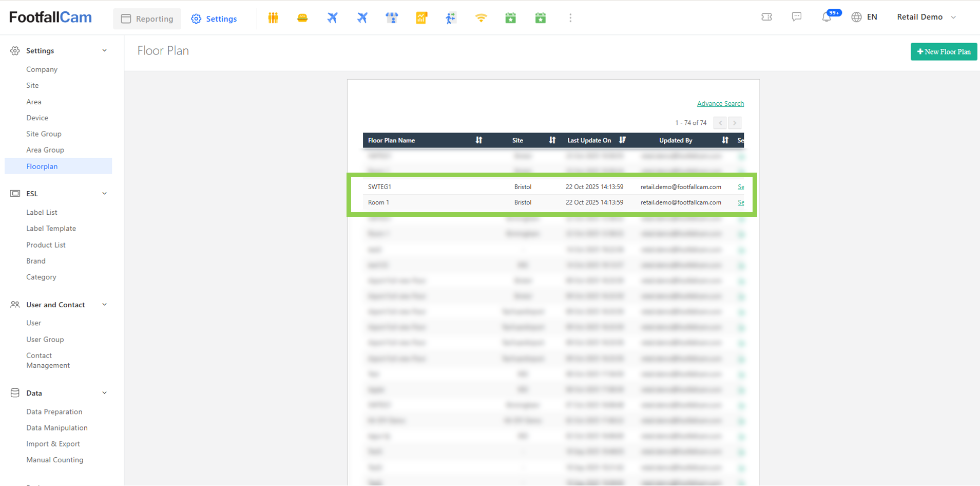This screenshot has height=486, width=980.
Task: Open Device in the Settings sidebar
Action: pyautogui.click(x=37, y=118)
